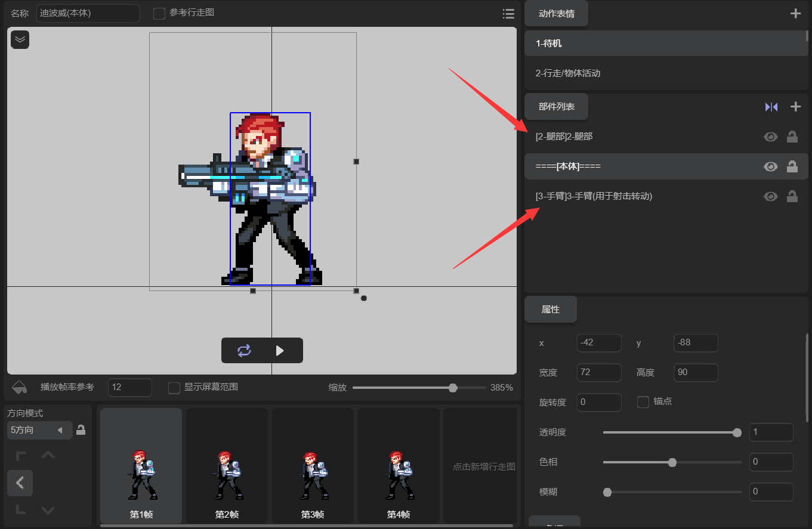Viewport: 812px width, 529px height.
Task: Hide the 3-手臂 component
Action: [771, 196]
